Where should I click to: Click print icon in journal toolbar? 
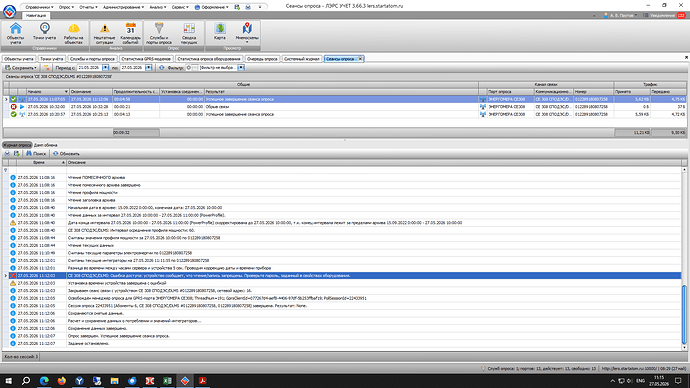click(x=7, y=154)
